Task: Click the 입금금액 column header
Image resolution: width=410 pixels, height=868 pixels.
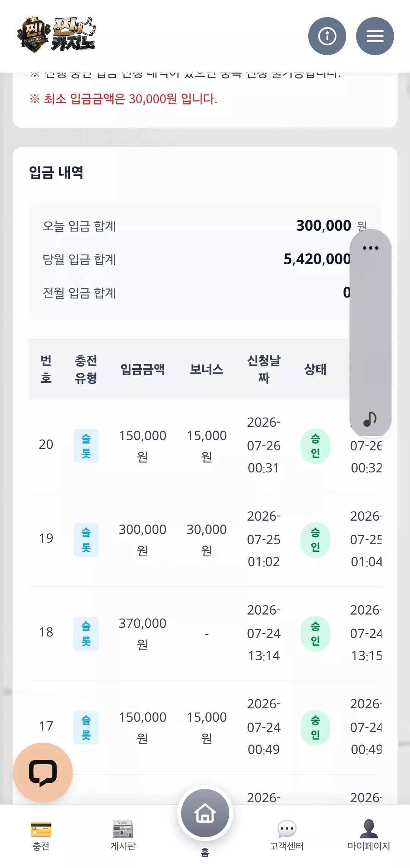Action: (x=143, y=369)
